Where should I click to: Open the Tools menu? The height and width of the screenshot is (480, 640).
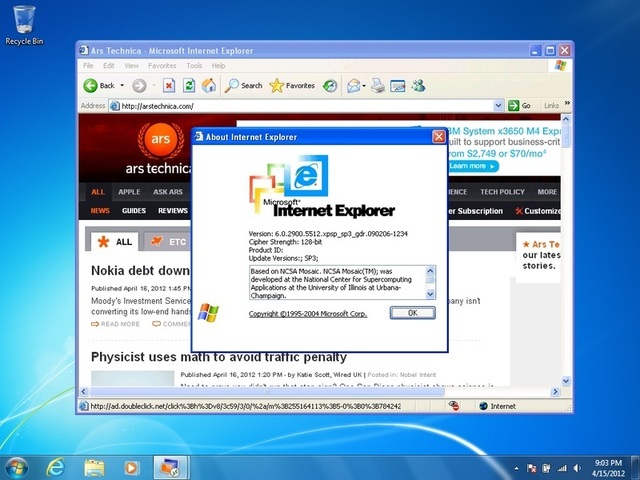tap(194, 66)
